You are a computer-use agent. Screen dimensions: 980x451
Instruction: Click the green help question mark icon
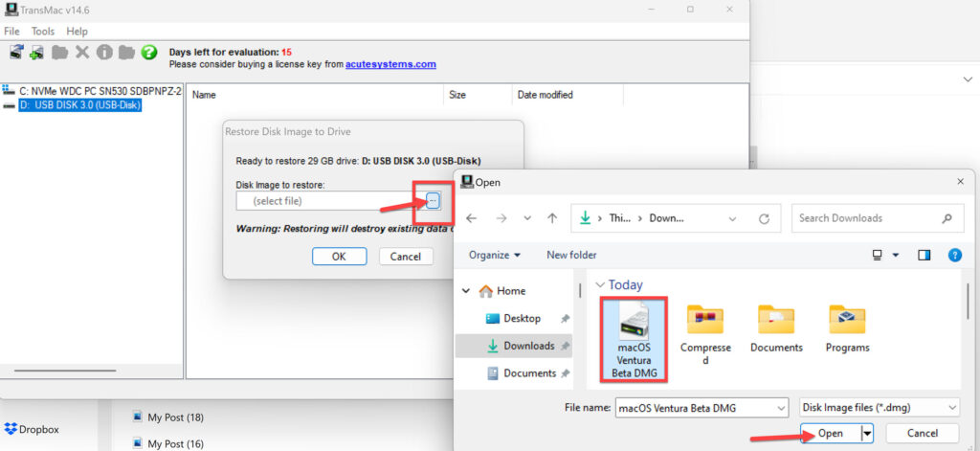(x=148, y=53)
